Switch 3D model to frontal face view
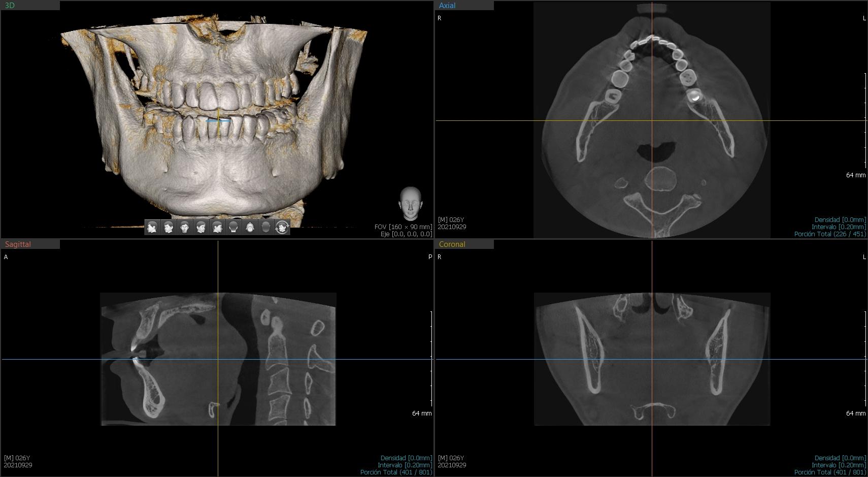 (184, 227)
